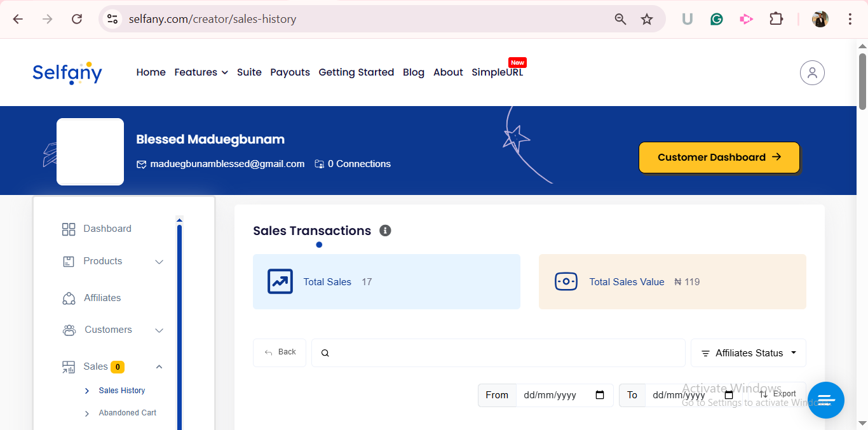Click the search magnifier icon in search field
The image size is (868, 430).
pyautogui.click(x=325, y=353)
